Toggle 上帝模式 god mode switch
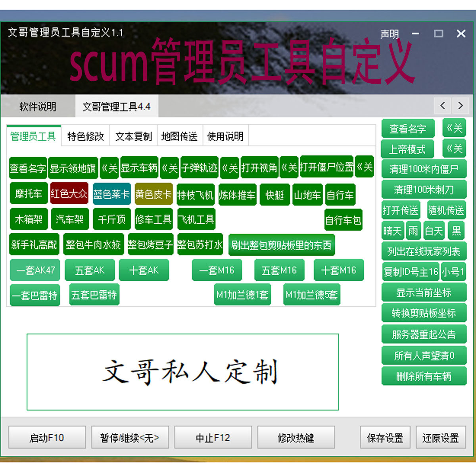The width and height of the screenshot is (476, 476). pyautogui.click(x=407, y=149)
